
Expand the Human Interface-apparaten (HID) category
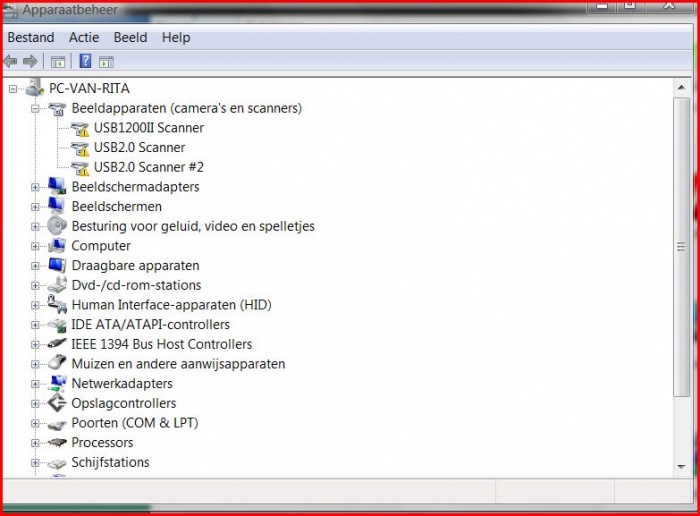pos(35,305)
